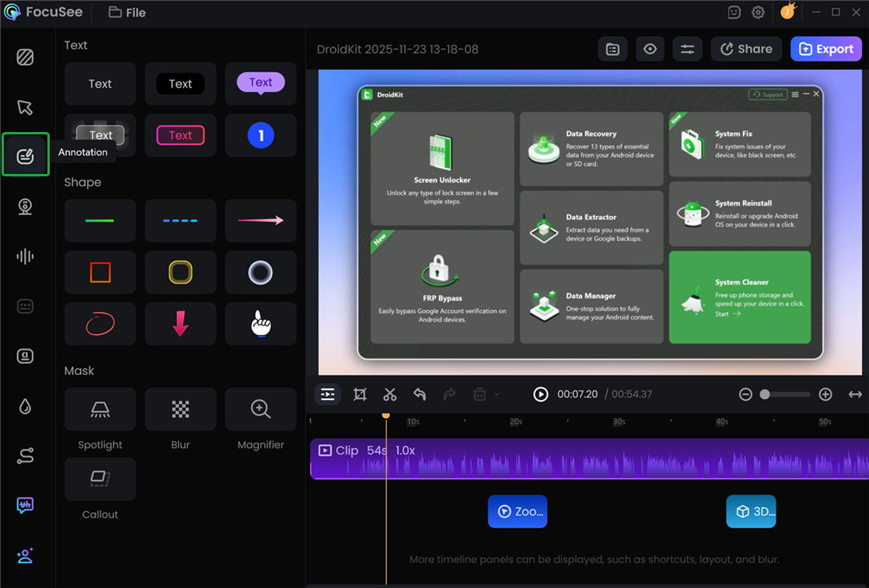Select the Annotation sidebar icon
The image size is (869, 588).
(x=25, y=156)
